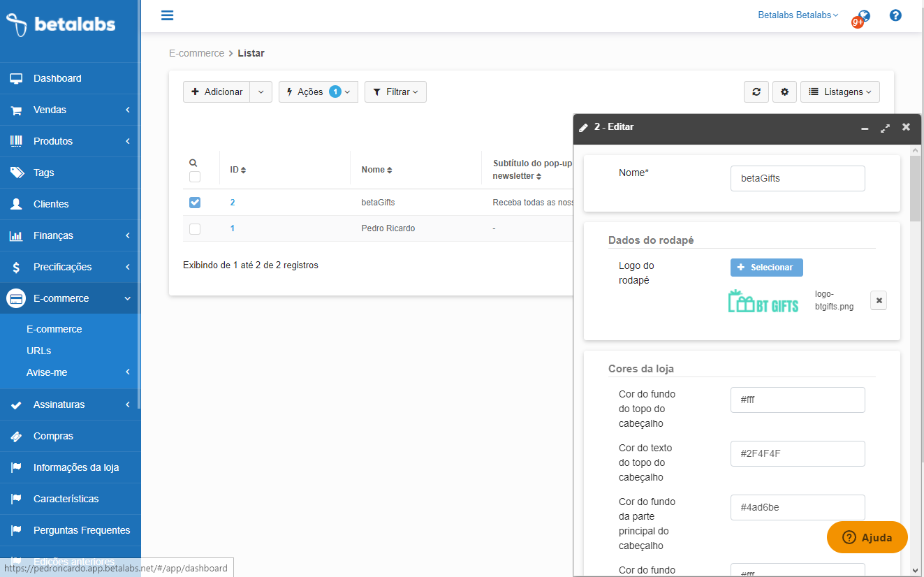Viewport: 924px width, 577px height.
Task: Open list settings gear icon
Action: coord(784,92)
